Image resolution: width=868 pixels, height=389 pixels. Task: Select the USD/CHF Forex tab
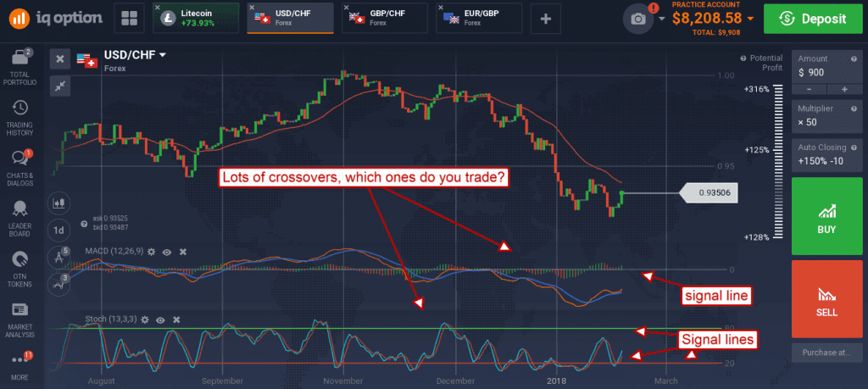(x=291, y=19)
